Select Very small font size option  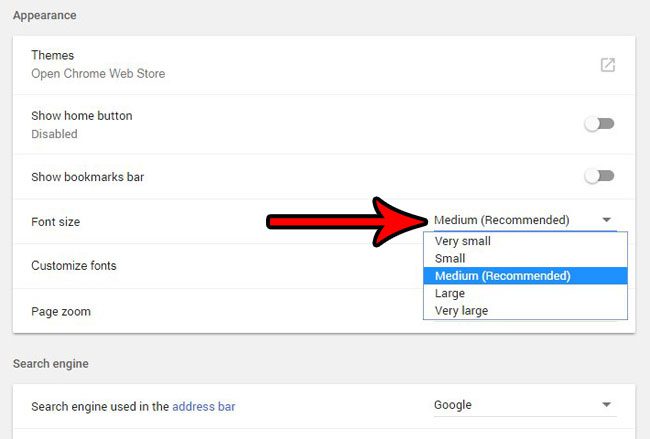pyautogui.click(x=463, y=241)
